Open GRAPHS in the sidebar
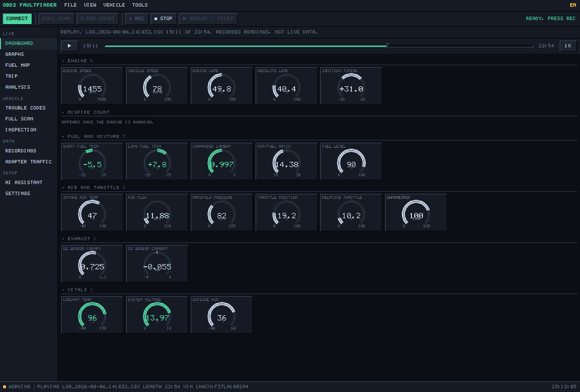The image size is (580, 392). [x=29, y=54]
